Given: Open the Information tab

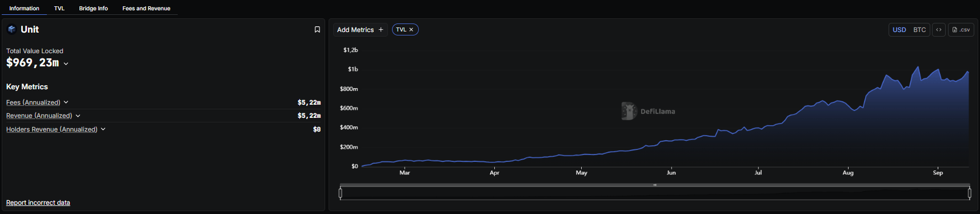Looking at the screenshot, I should (x=25, y=8).
